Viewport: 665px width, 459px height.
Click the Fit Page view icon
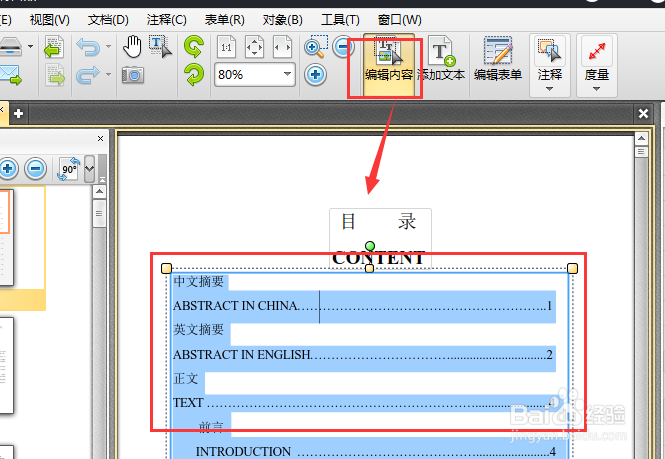coord(254,47)
